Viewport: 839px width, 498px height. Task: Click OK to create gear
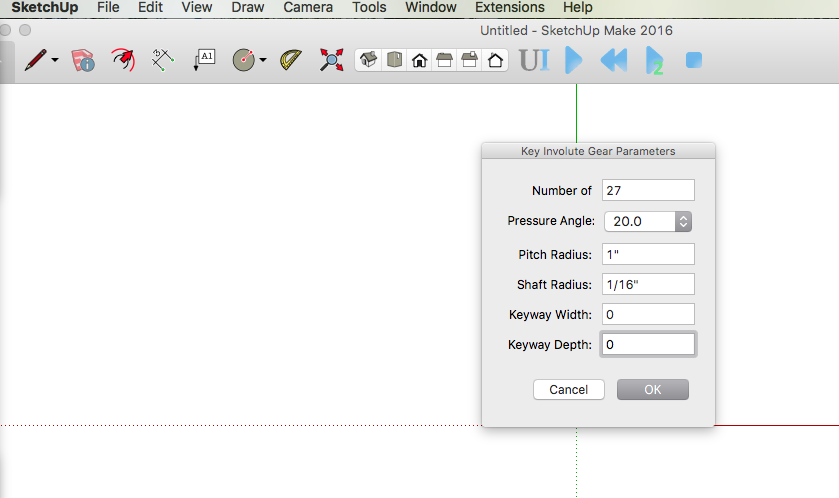pos(653,389)
